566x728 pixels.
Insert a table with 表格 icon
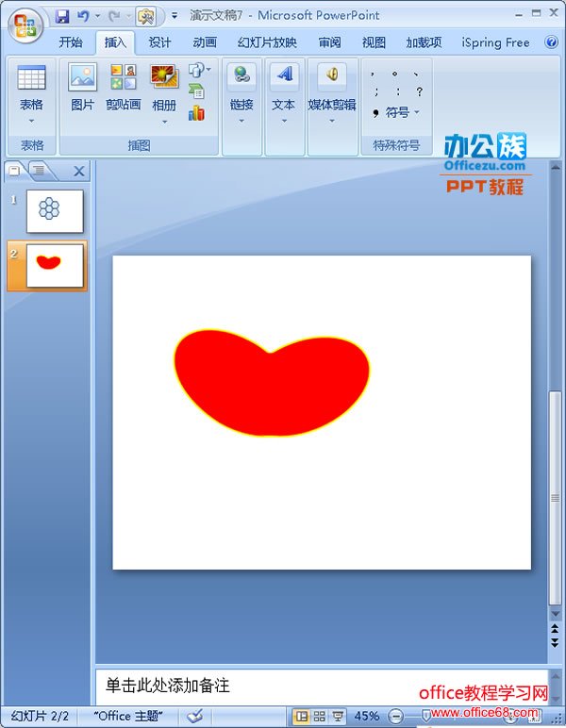31,77
